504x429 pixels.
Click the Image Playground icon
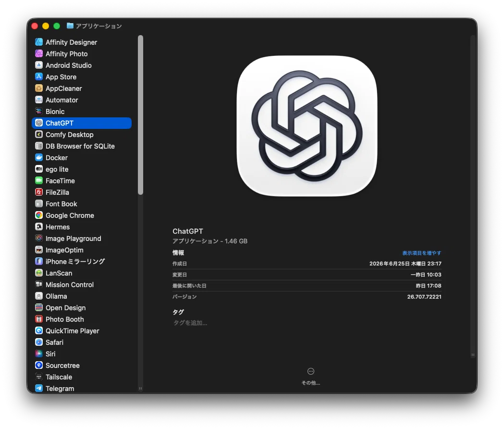pos(39,239)
